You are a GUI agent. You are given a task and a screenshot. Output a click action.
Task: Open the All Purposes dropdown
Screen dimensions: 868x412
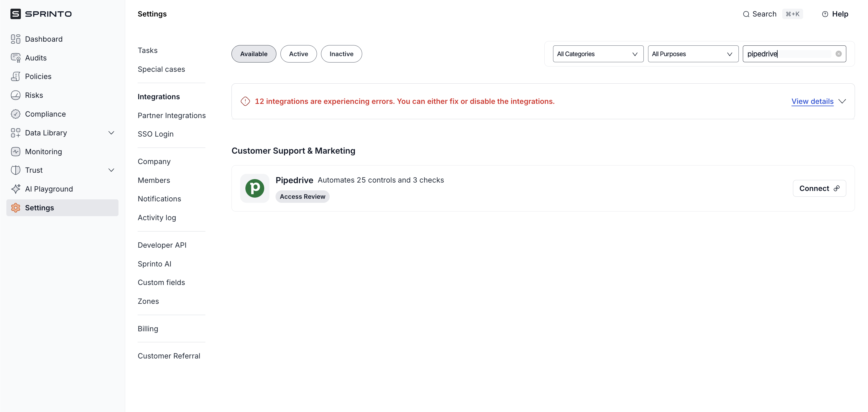tap(693, 54)
